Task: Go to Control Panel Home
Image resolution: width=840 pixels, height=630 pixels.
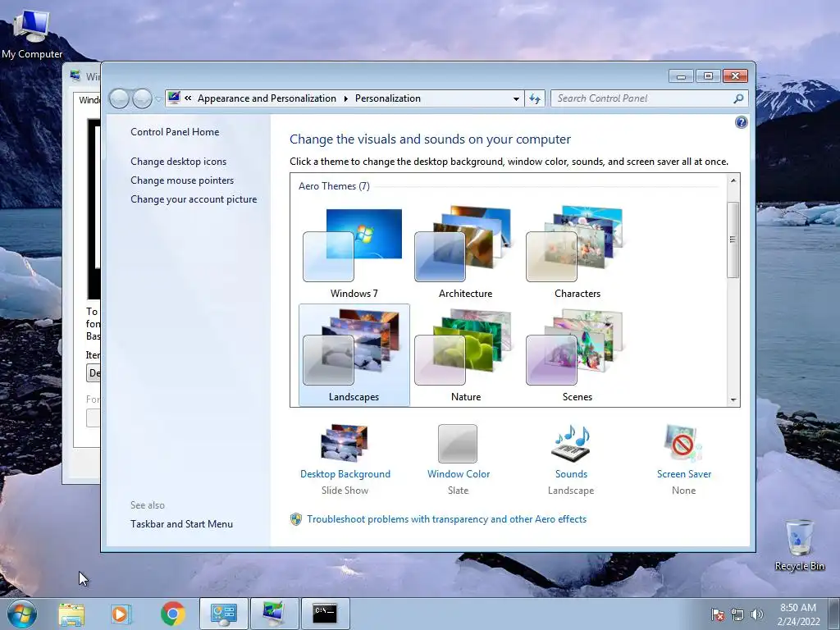Action: [175, 132]
